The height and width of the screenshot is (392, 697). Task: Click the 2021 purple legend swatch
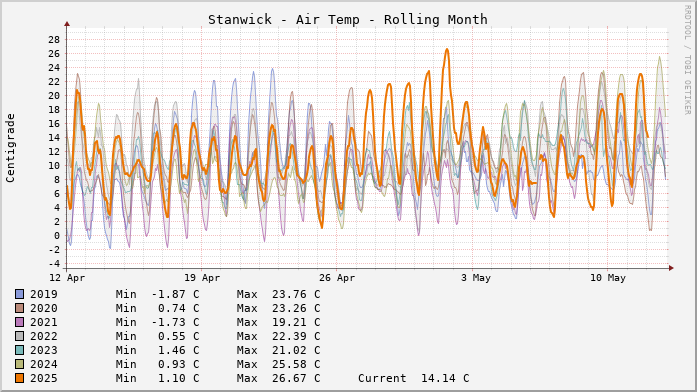(19, 322)
